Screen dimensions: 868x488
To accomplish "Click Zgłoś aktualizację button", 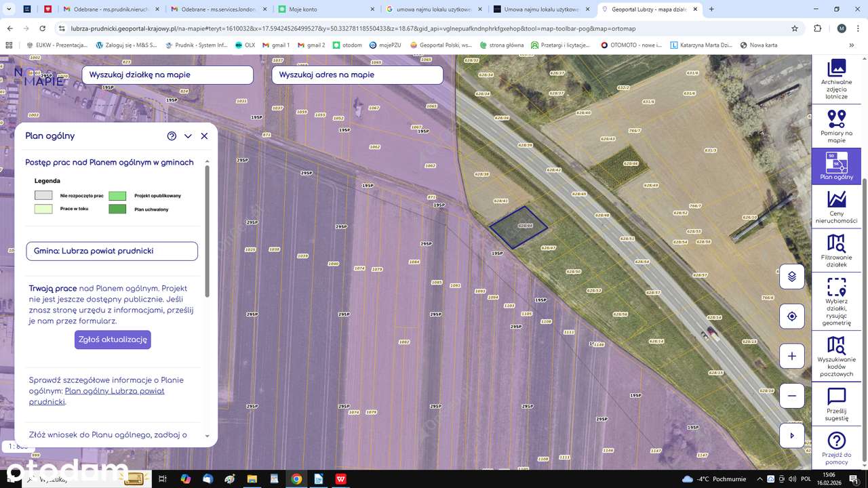I will 113,340.
